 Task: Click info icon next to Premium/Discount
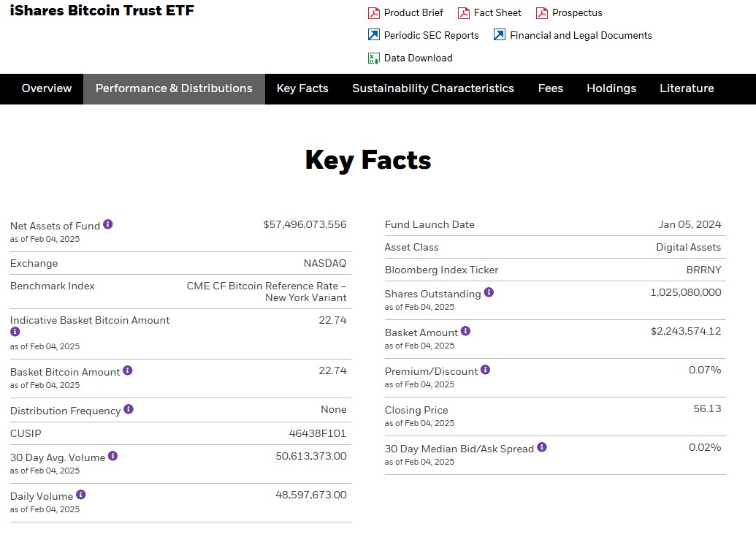(x=486, y=370)
